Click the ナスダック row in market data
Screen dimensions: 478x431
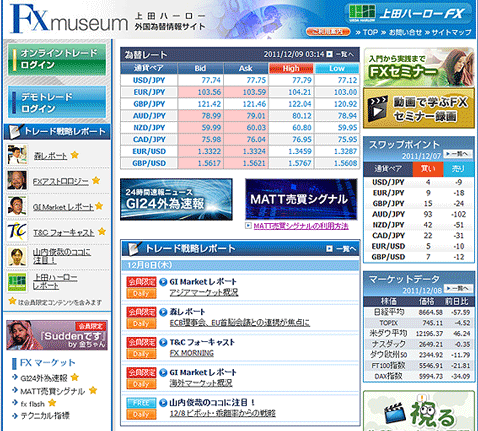(x=419, y=344)
